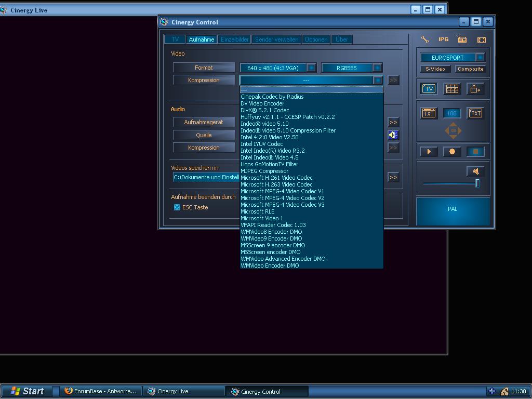Click the blue audio source speaker icon
This screenshot has height=399, width=532.
(393, 135)
